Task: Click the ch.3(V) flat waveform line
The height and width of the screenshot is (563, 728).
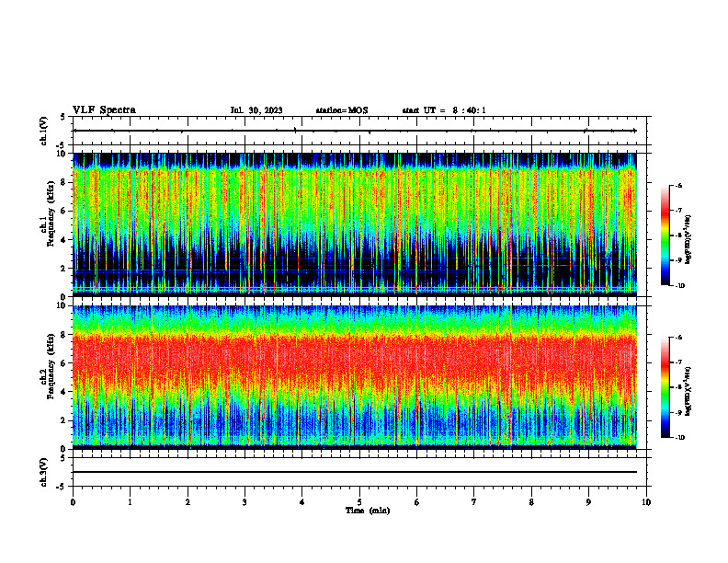Action: 355,472
